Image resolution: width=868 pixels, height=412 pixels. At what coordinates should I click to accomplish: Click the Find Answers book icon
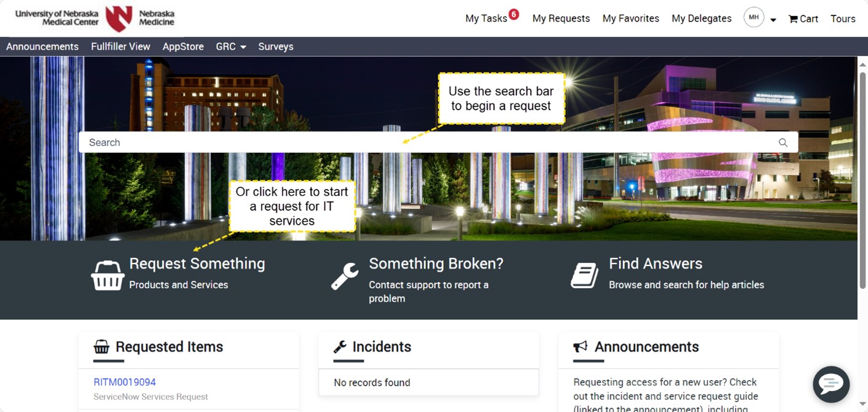click(584, 275)
